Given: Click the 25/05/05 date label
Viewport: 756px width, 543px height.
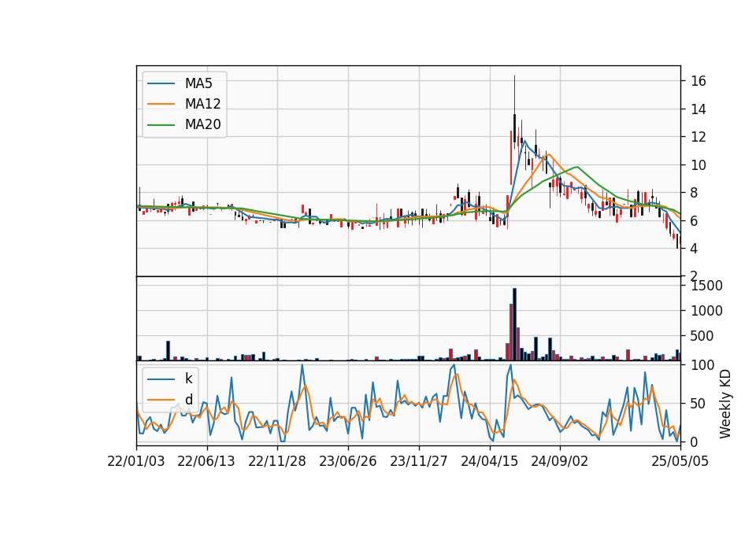Looking at the screenshot, I should click(680, 461).
